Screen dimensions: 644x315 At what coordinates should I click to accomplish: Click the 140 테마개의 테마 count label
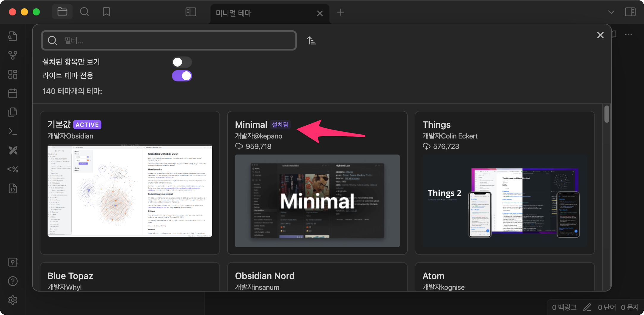72,91
